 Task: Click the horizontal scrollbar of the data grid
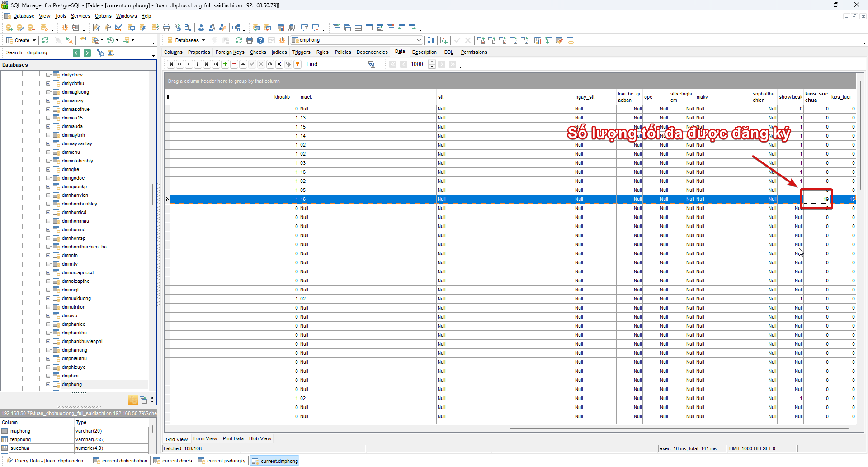coord(679,428)
